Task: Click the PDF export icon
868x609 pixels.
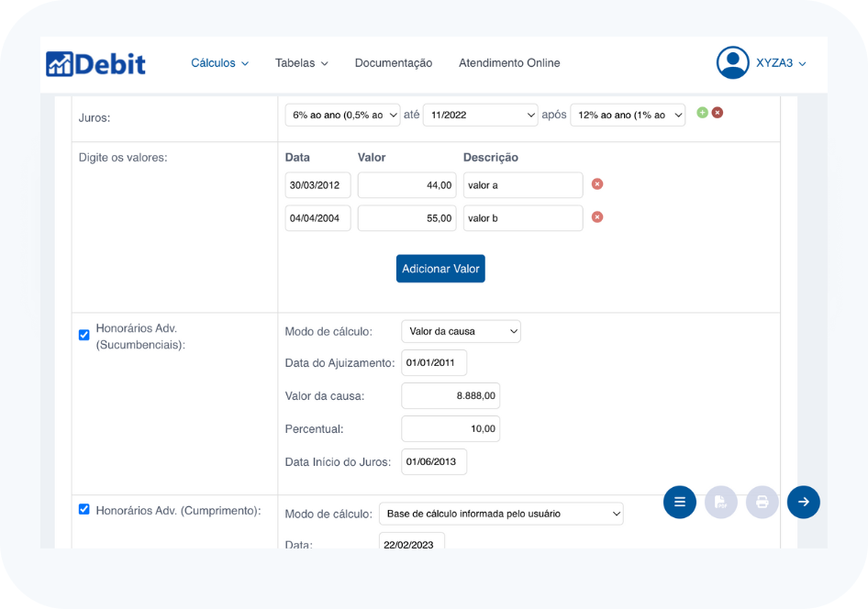Action: (x=721, y=502)
